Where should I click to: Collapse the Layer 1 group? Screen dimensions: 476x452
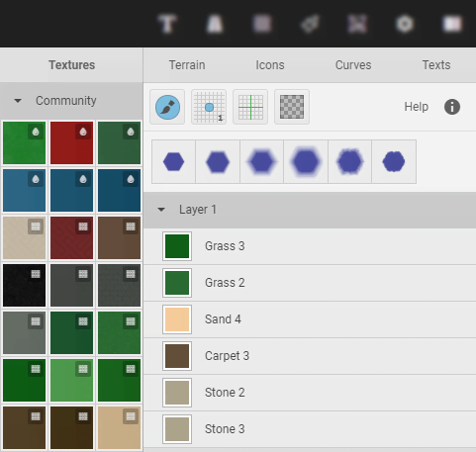[x=161, y=210]
